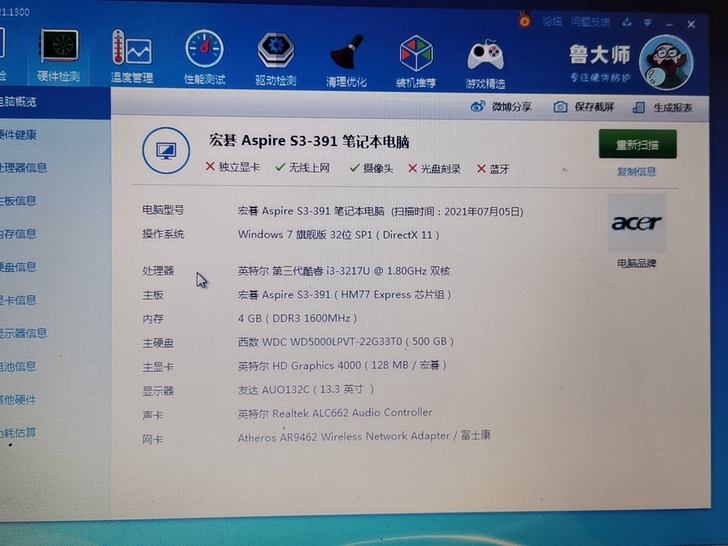Select 显卡信息 sidebar item
This screenshot has width=728, height=546.
point(18,300)
